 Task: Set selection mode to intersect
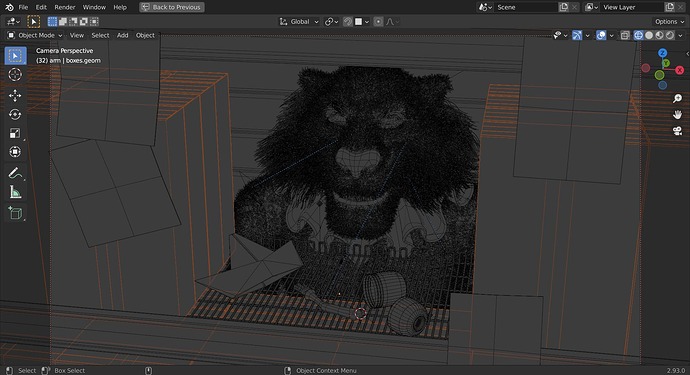coord(94,22)
